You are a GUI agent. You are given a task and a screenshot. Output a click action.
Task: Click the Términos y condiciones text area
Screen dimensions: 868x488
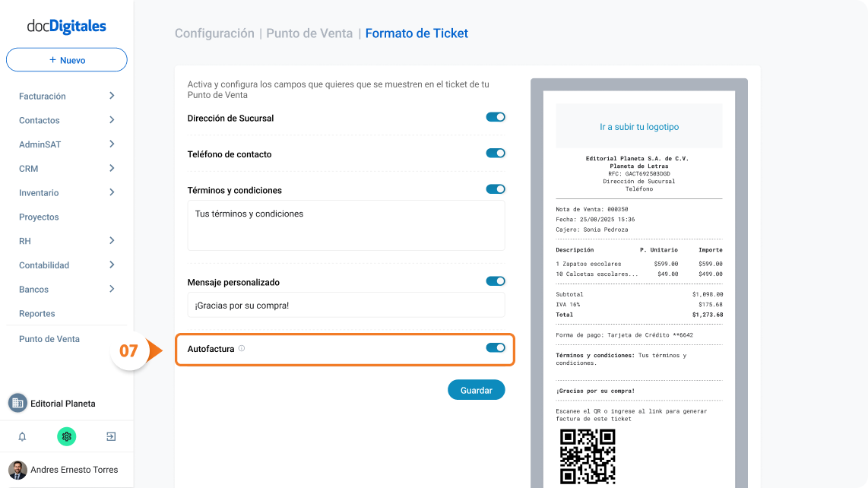tap(346, 226)
